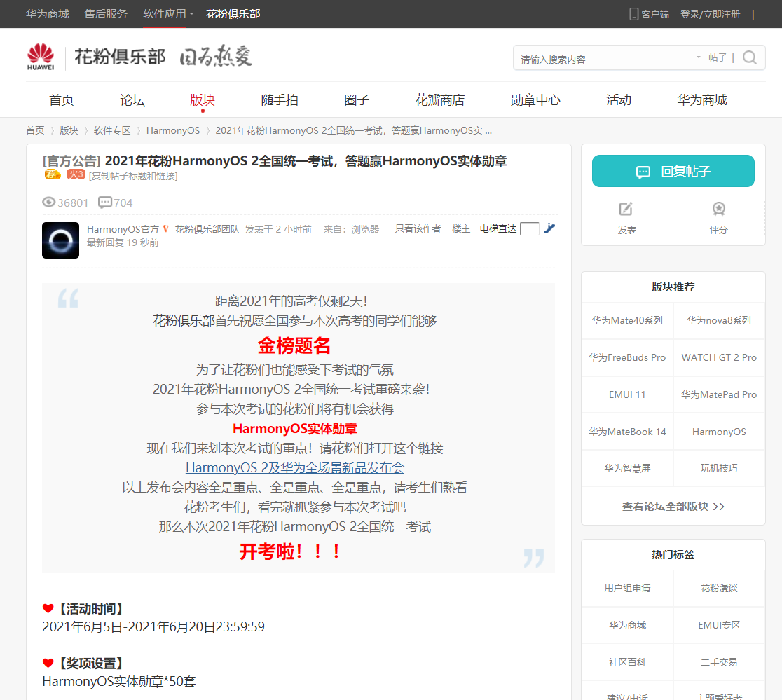This screenshot has width=782, height=700.
Task: Go to 版块 navigation tab
Action: coord(203,100)
